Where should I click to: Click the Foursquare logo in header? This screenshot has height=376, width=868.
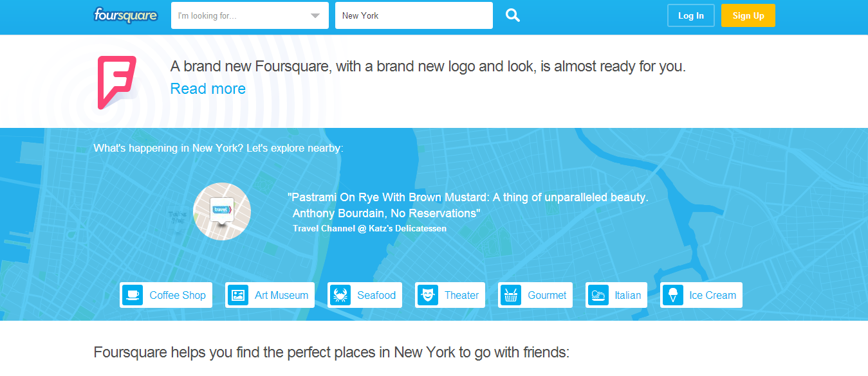click(x=125, y=15)
